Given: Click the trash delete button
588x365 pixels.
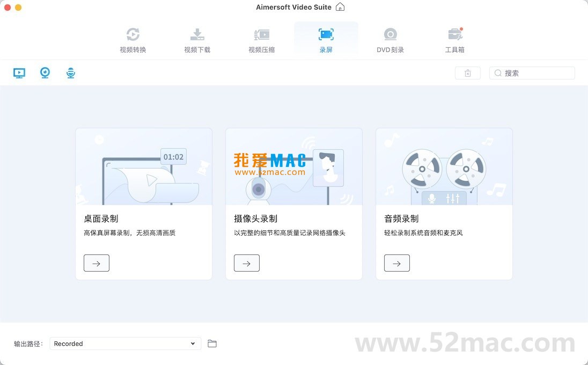Looking at the screenshot, I should click(468, 73).
